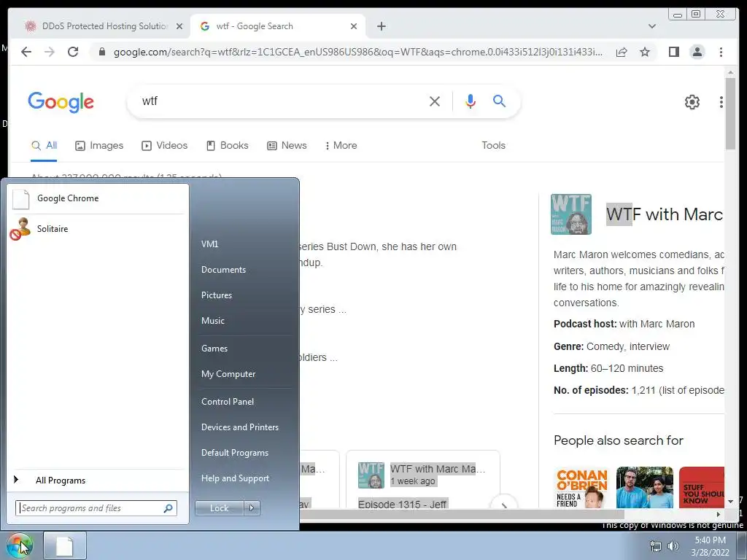Viewport: 747px width, 560px height.
Task: Submit search with magnifier icon
Action: coord(499,101)
